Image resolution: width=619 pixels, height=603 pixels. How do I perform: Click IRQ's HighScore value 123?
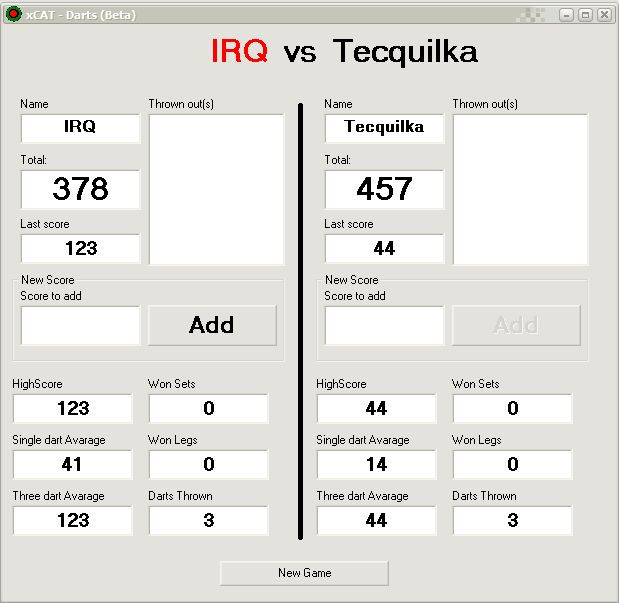click(x=73, y=408)
